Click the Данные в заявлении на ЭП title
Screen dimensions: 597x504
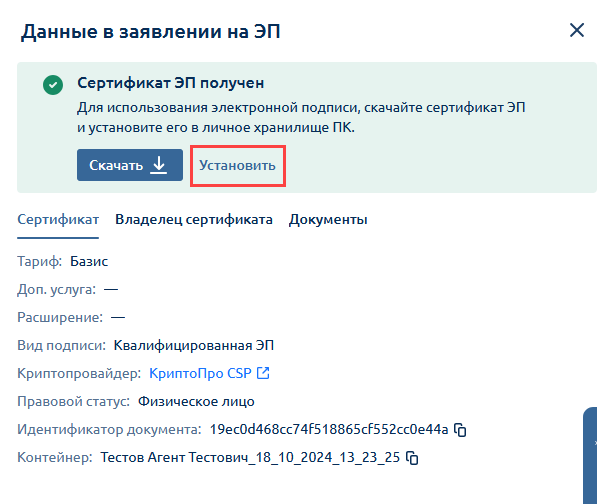click(x=150, y=31)
